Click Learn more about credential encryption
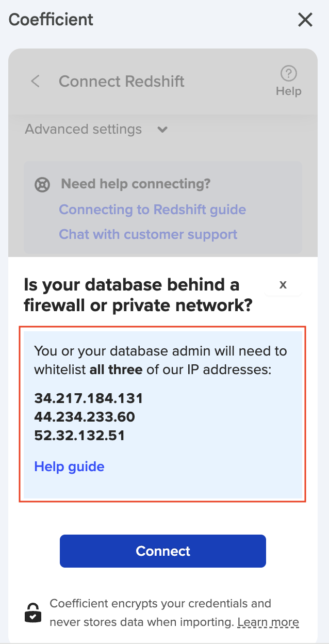 268,622
